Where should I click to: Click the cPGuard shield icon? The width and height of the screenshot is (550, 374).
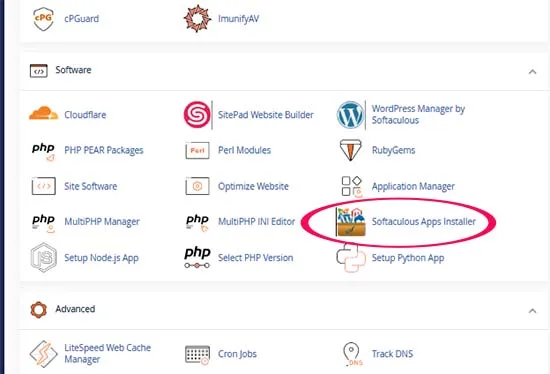pyautogui.click(x=43, y=19)
